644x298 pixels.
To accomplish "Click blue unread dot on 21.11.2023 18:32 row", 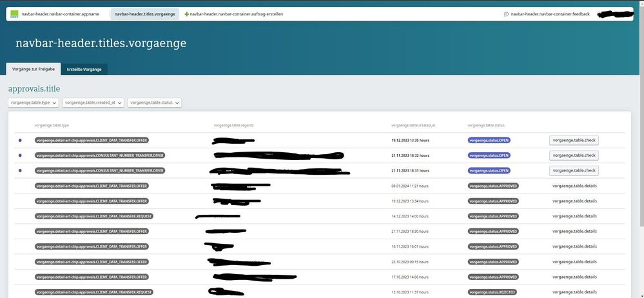I will pos(20,155).
